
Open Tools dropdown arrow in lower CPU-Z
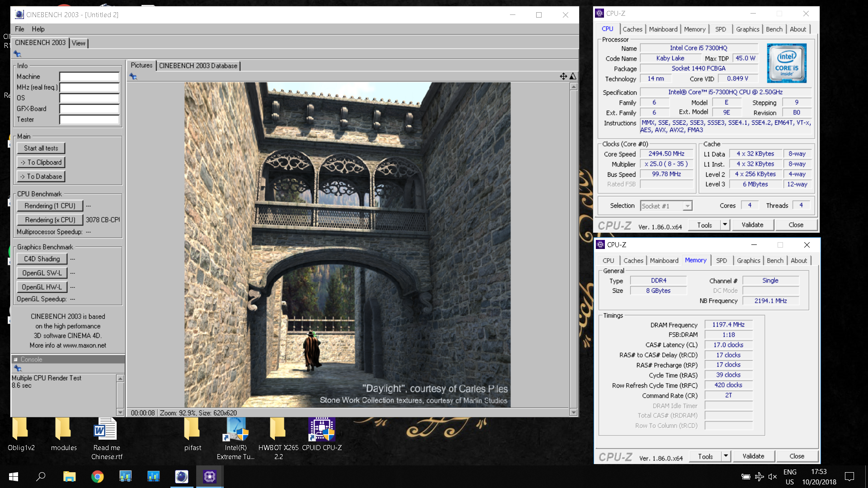726,456
